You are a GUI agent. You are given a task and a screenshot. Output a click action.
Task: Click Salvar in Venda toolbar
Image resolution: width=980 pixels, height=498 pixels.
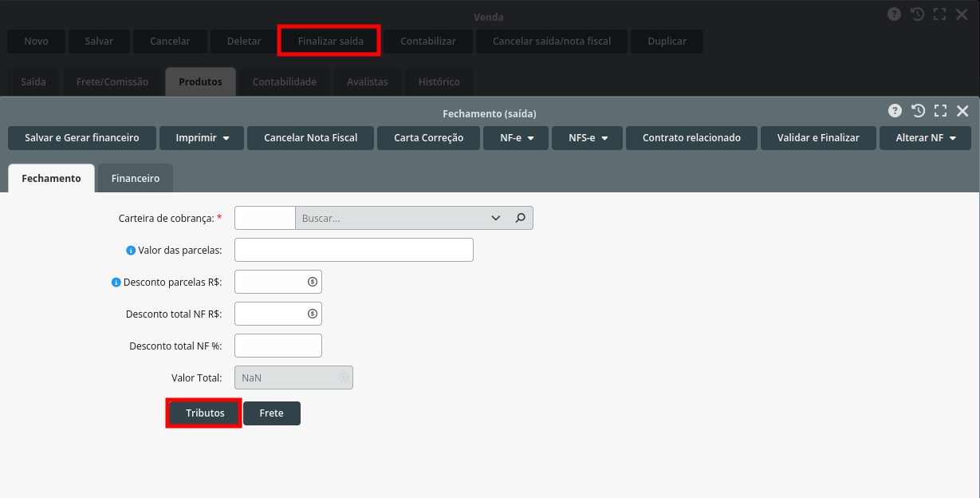coord(100,41)
